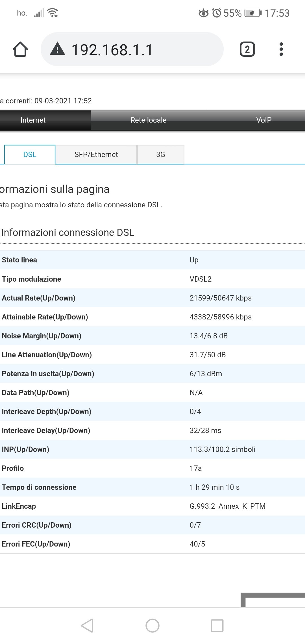305x644 pixels.
Task: Open the three-dot browser menu
Action: 281,49
